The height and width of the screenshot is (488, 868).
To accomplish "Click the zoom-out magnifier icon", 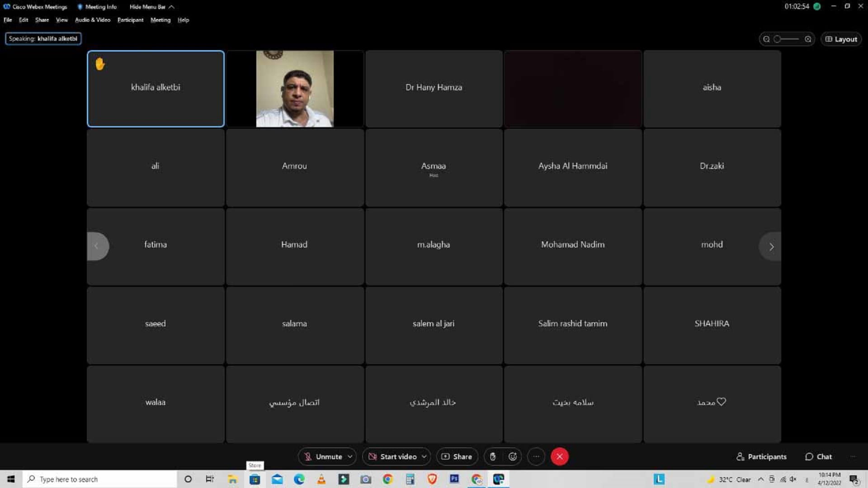I will point(766,39).
